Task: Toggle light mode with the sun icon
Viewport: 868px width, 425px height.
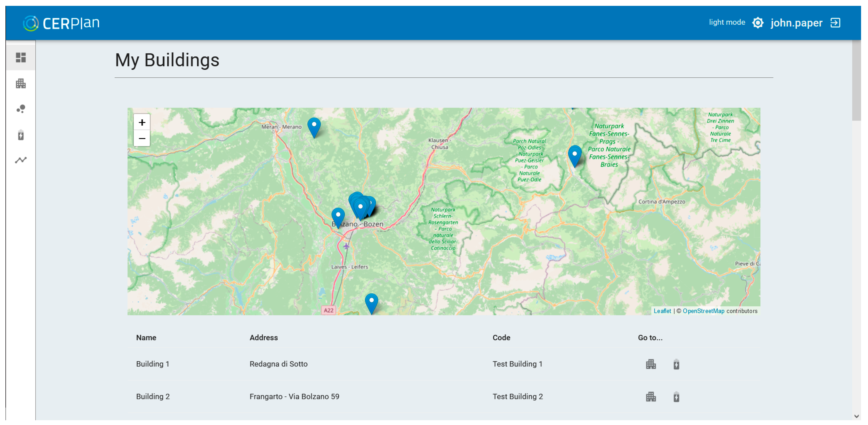Action: tap(758, 23)
